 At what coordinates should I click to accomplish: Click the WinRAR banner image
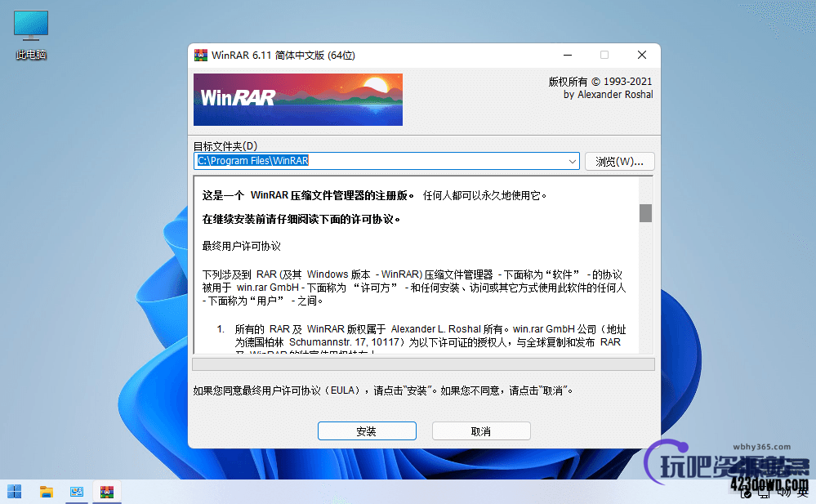click(x=298, y=100)
